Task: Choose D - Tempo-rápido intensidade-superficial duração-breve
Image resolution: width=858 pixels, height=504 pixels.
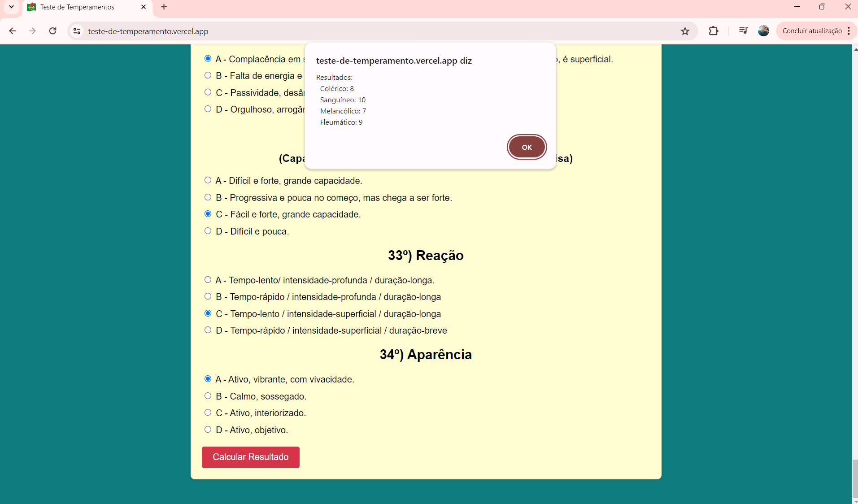Action: click(x=208, y=330)
